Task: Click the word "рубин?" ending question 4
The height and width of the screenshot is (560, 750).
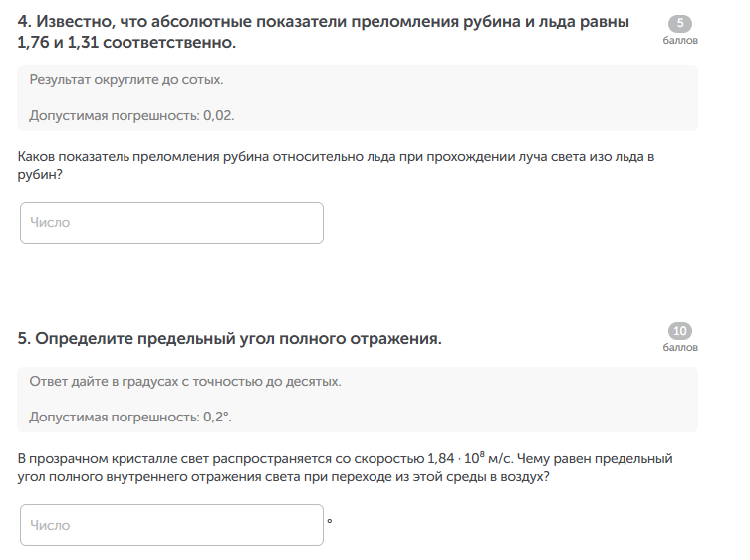Action: (40, 175)
